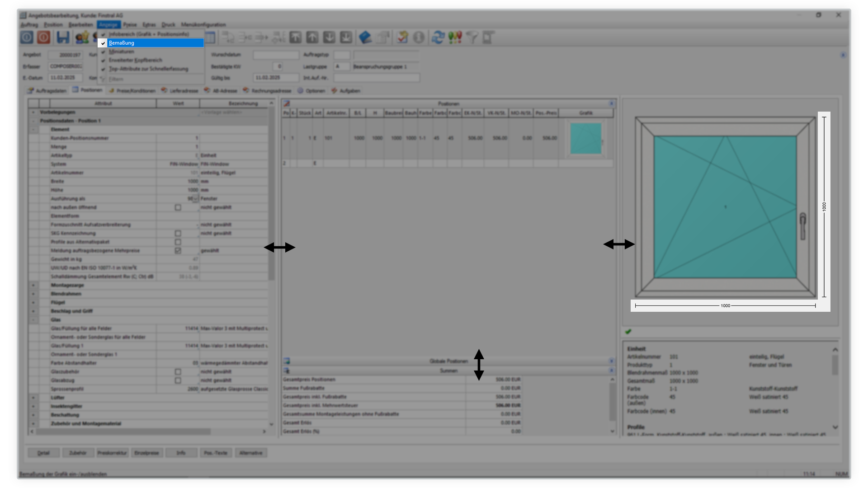Click the attribute table horizontal scrollbar

click(x=123, y=432)
